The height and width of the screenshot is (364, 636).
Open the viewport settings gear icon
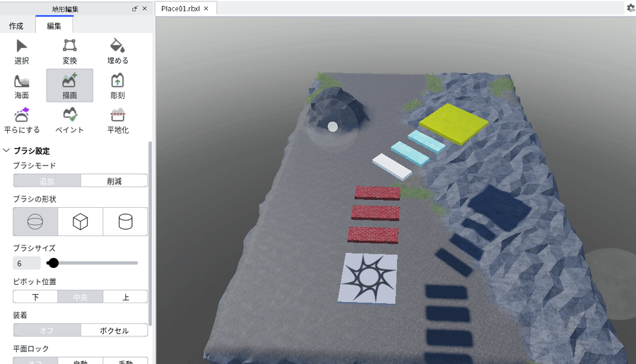(x=631, y=8)
